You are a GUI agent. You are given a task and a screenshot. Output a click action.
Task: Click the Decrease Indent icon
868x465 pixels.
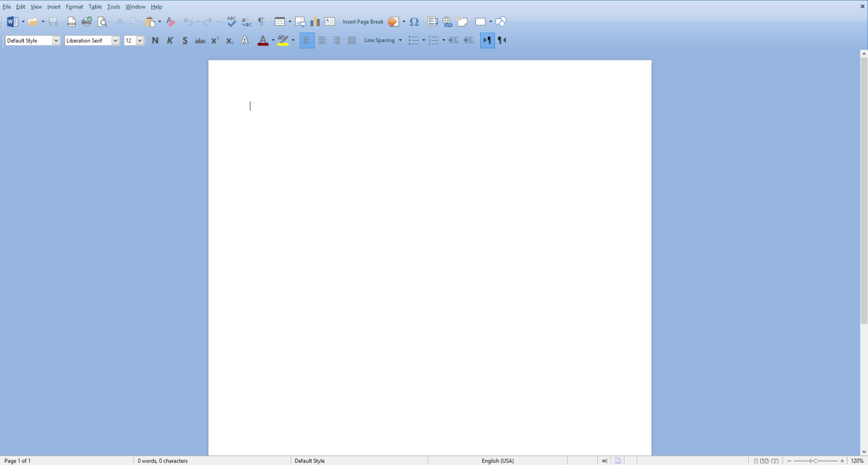pos(469,41)
